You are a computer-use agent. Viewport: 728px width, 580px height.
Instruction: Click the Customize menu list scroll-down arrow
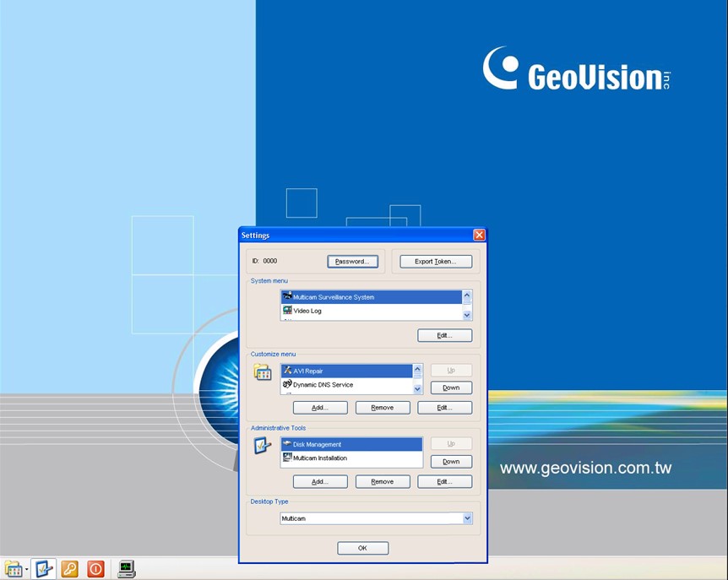coord(417,389)
